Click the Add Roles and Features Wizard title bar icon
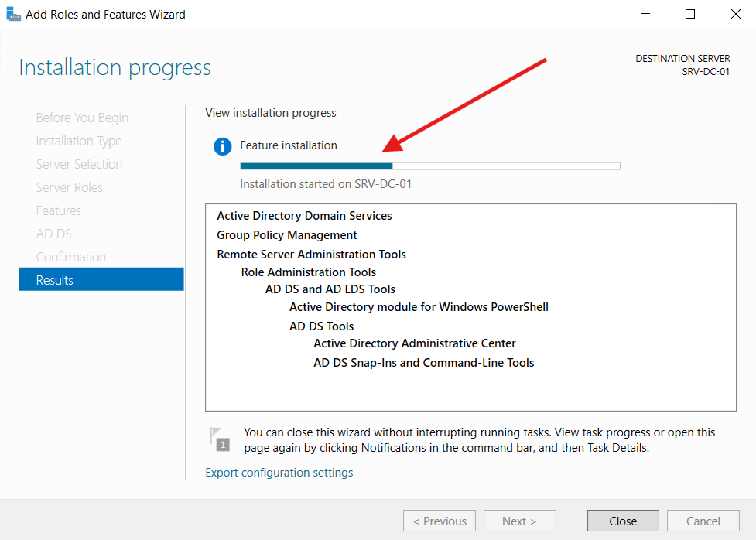 coord(12,13)
